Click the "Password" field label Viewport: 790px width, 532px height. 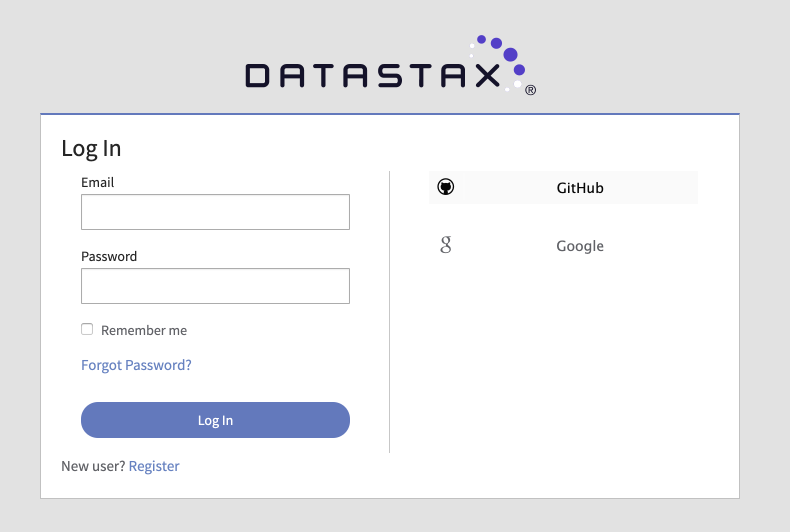[x=109, y=256]
